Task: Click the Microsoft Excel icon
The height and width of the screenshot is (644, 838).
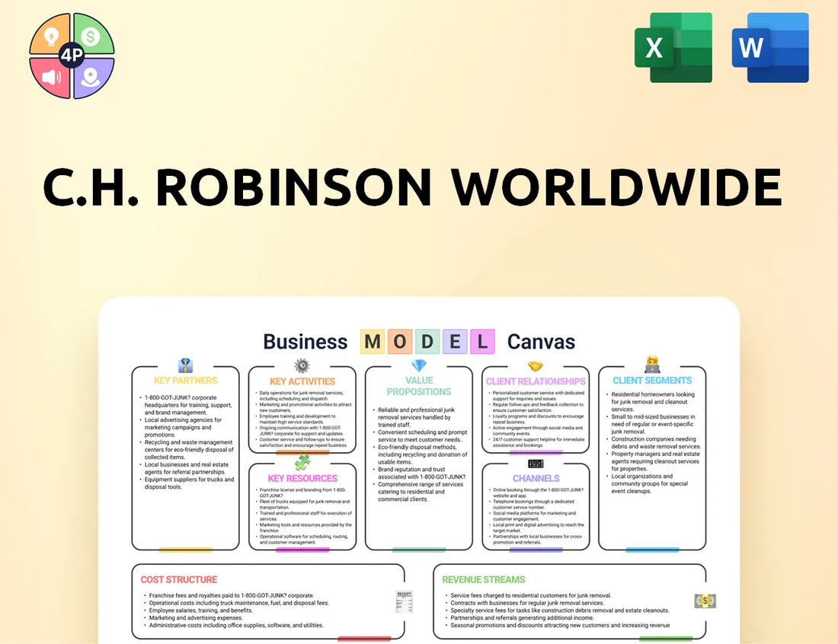Action: click(673, 47)
